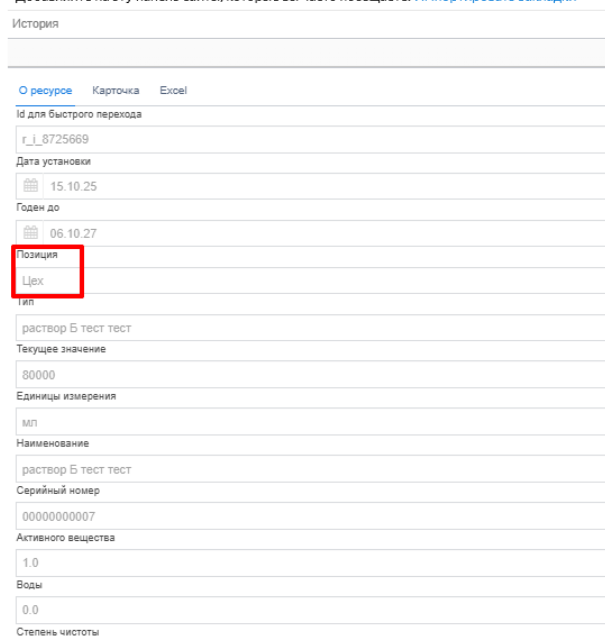Click the Годен до label
605x640 pixels.
pyautogui.click(x=38, y=207)
